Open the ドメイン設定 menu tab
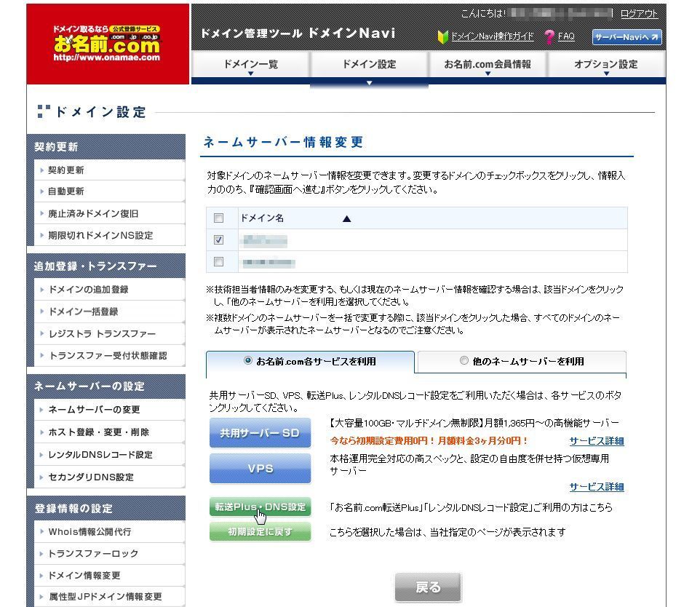Image resolution: width=700 pixels, height=607 pixels. [369, 65]
